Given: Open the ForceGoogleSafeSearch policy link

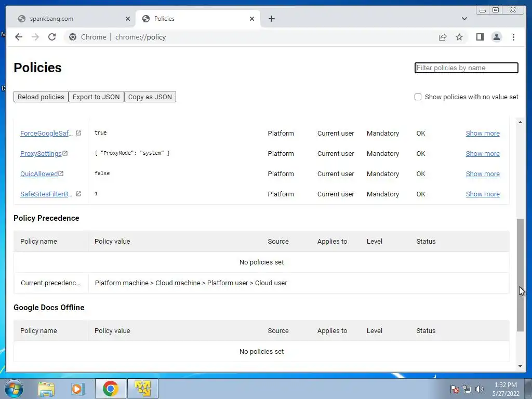Looking at the screenshot, I should [46, 134].
